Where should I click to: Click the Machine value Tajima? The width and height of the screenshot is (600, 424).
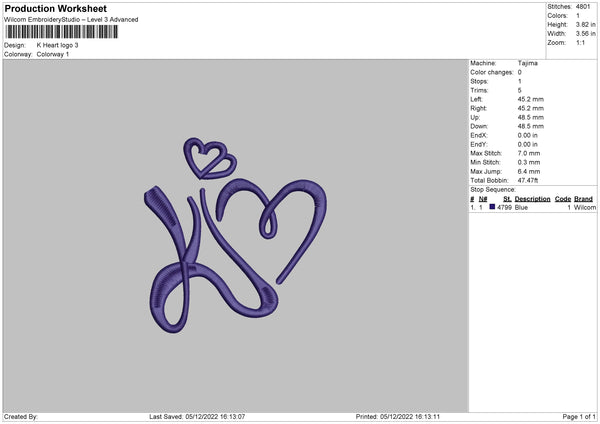(528, 63)
